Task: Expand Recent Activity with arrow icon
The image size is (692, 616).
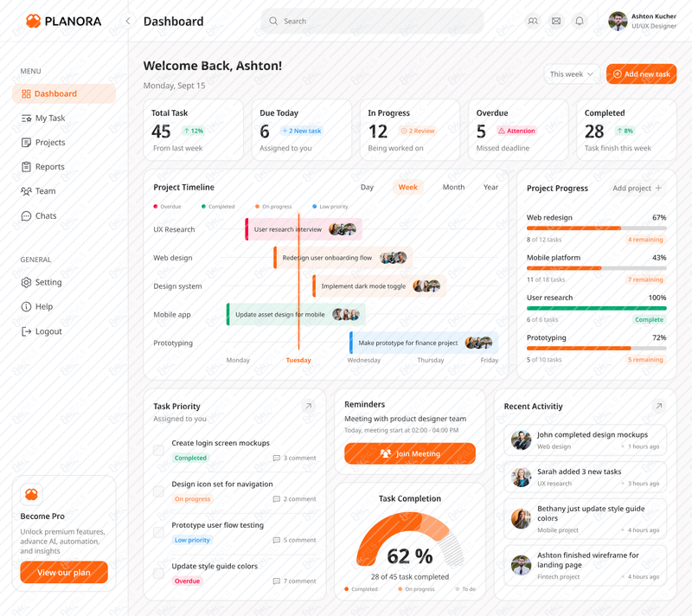Action: pos(659,406)
